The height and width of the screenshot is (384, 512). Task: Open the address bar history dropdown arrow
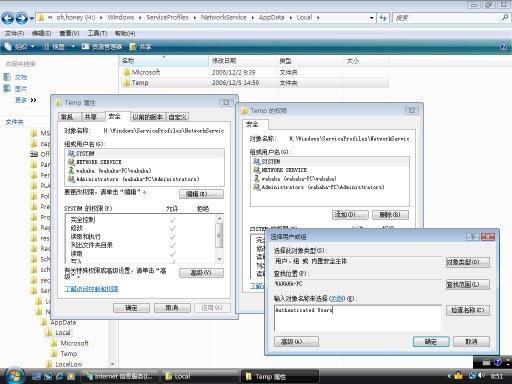click(371, 18)
